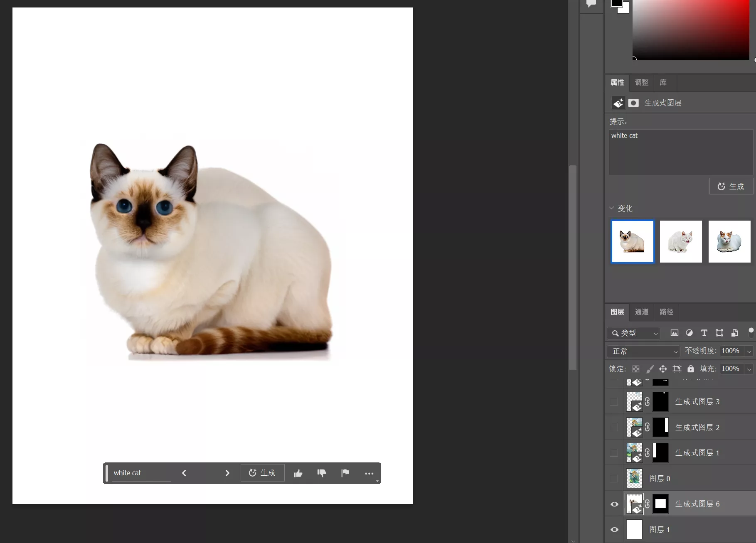Screen dimensions: 756x543
Task: Click lock position move icon
Action: click(x=663, y=369)
